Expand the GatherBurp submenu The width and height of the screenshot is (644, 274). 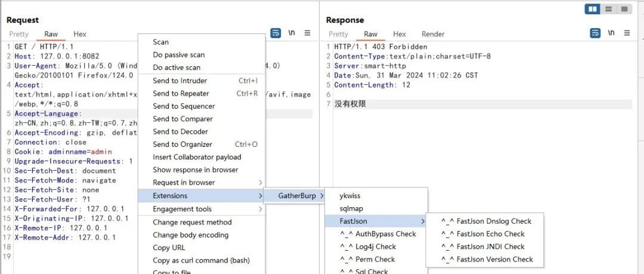(x=293, y=196)
